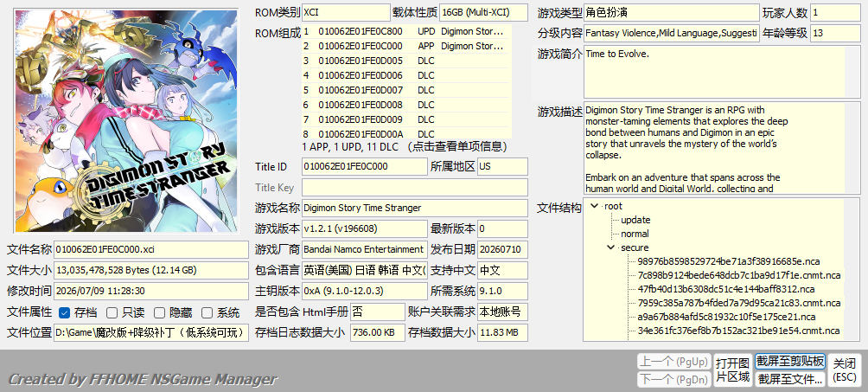Select DLC entry 010062E01FE0D005
The image size is (868, 392).
pyautogui.click(x=405, y=61)
